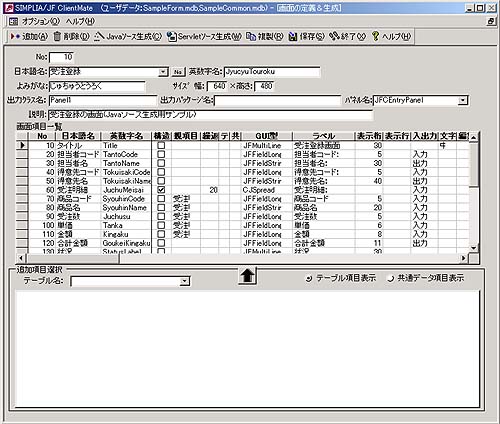Image resolution: width=500 pixels, height=424 pixels.
Task: Select the テーブル項目表示 radio button
Action: (x=309, y=278)
